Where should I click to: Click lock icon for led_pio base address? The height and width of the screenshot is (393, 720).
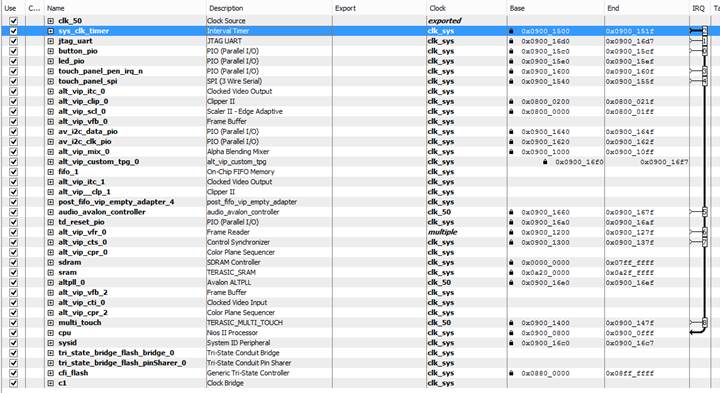tap(511, 61)
